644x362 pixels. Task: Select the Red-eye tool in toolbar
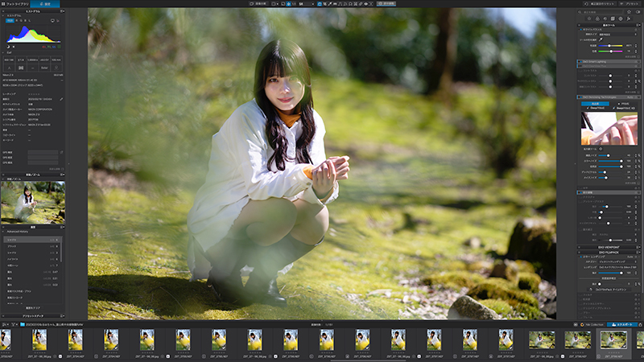point(365,4)
